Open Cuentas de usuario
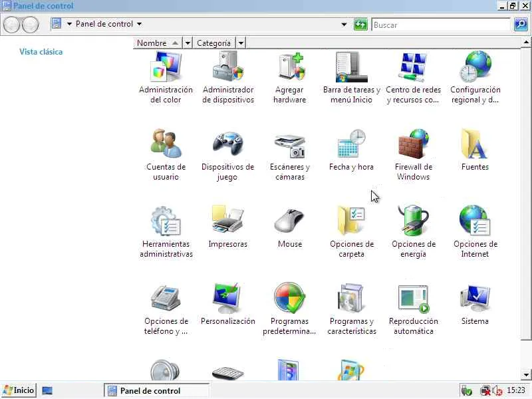The image size is (532, 399). click(166, 155)
